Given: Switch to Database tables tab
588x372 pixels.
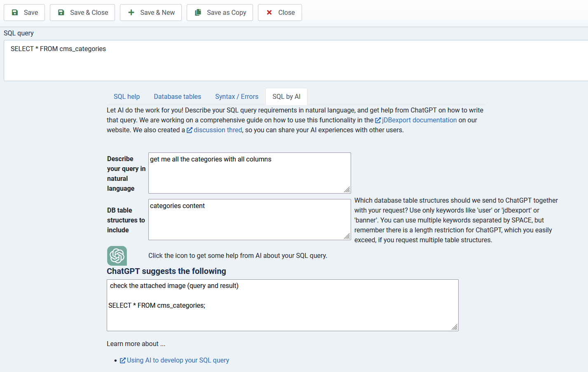Looking at the screenshot, I should [177, 96].
